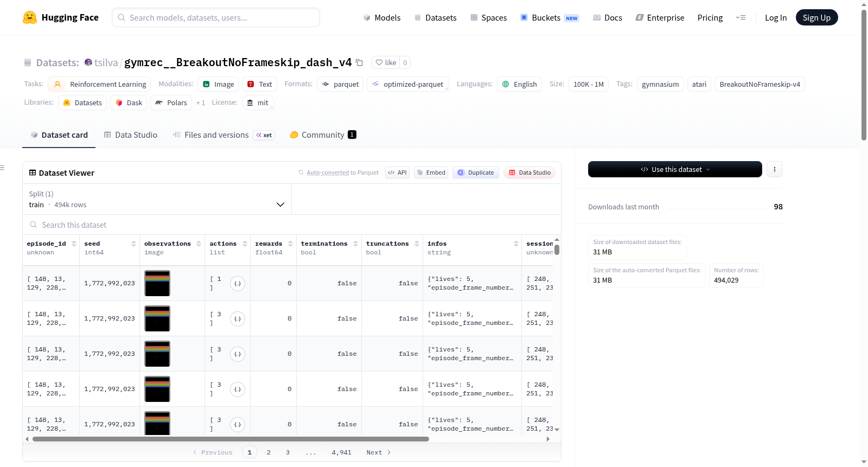Screen dimensions: 868x467
Task: Switch to the Dataset card tab
Action: (x=59, y=135)
